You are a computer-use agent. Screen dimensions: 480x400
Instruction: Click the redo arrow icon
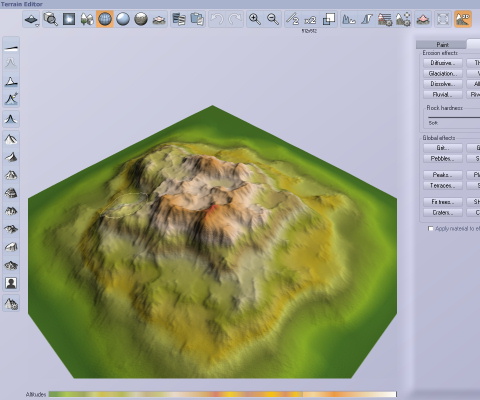[235, 19]
